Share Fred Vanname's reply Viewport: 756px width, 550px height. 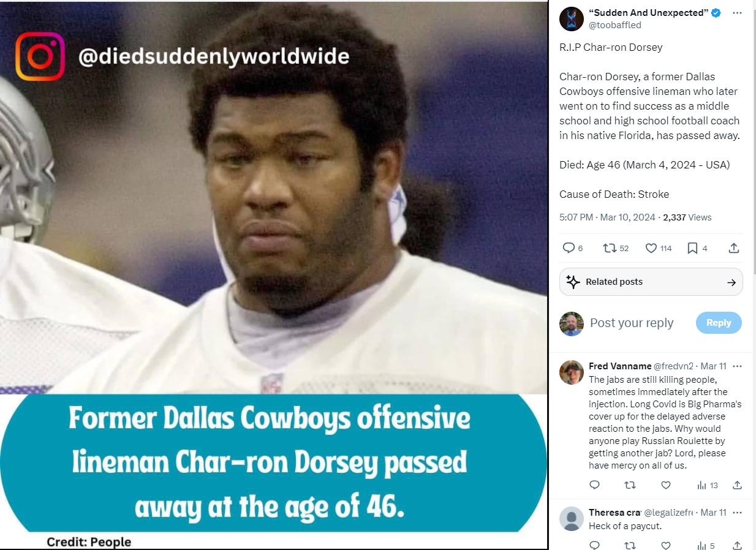(x=737, y=485)
